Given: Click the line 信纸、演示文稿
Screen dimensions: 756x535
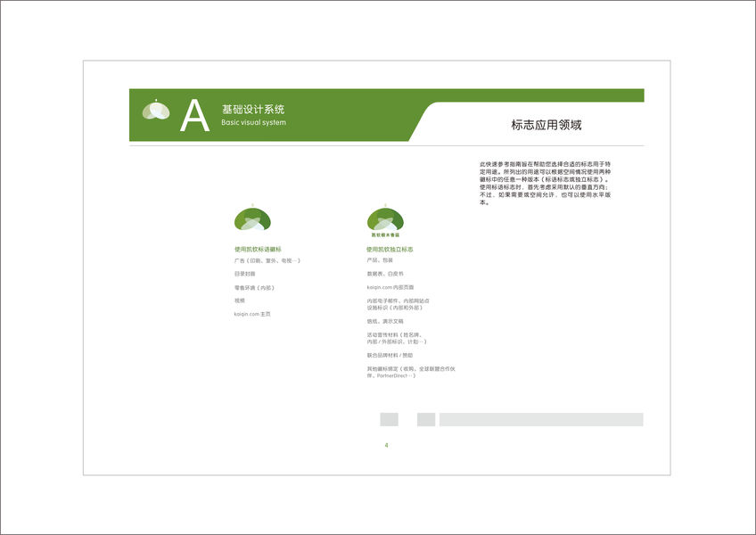Looking at the screenshot, I should pyautogui.click(x=385, y=321).
